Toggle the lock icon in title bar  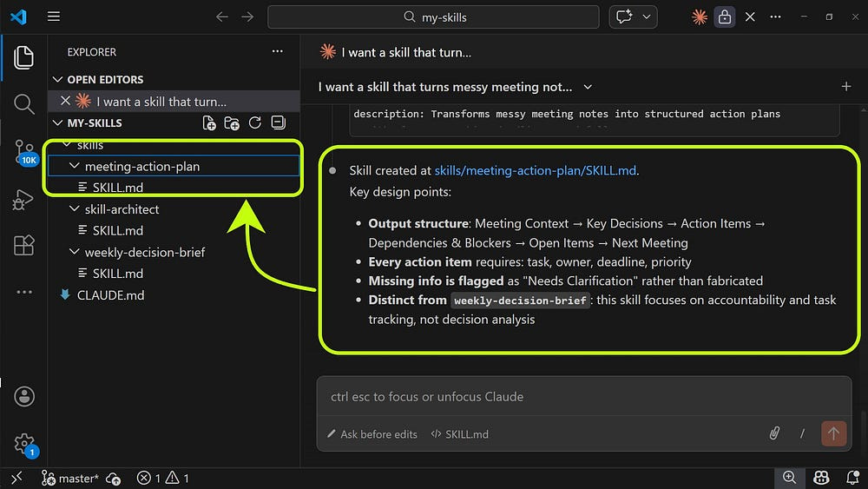point(724,17)
